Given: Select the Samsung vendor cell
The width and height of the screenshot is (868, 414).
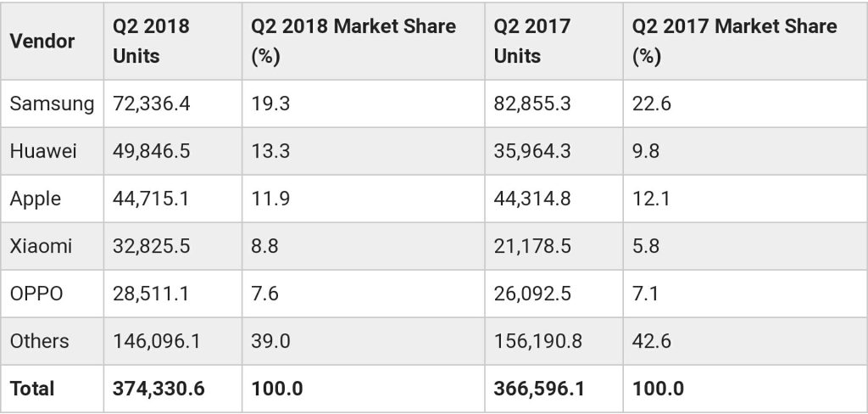Looking at the screenshot, I should [x=52, y=103].
